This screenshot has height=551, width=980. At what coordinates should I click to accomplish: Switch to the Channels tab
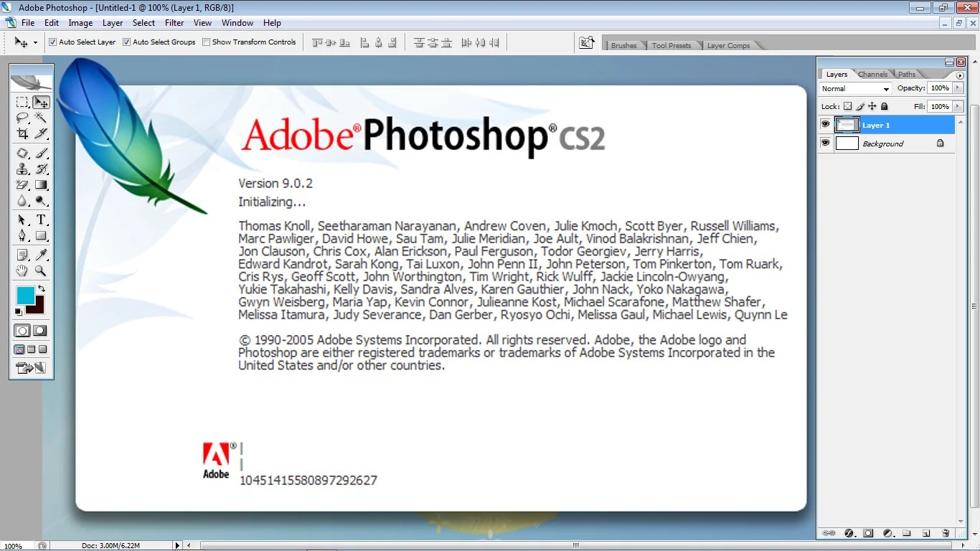click(872, 74)
